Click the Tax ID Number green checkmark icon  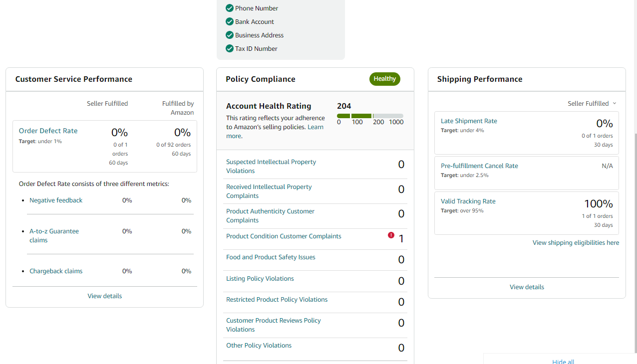(230, 48)
